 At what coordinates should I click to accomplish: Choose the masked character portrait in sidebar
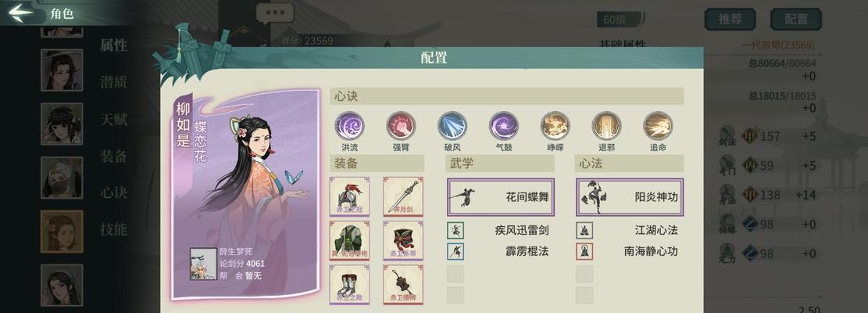tap(62, 178)
